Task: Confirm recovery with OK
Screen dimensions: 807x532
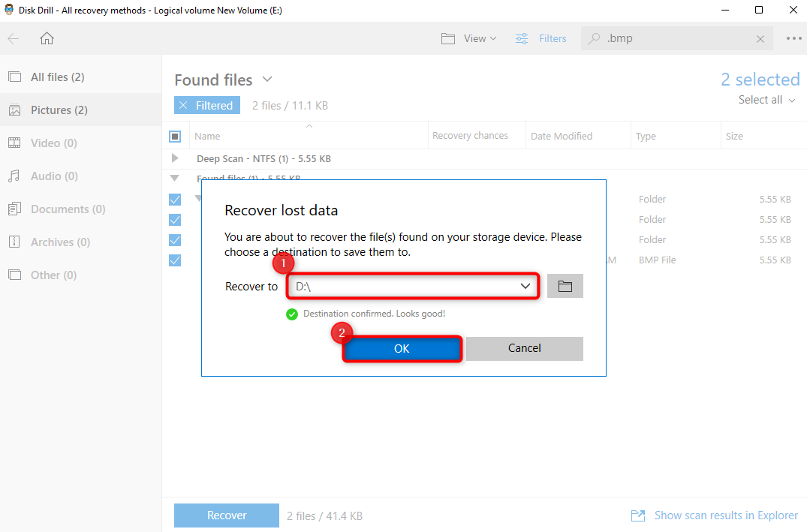Action: coord(402,349)
